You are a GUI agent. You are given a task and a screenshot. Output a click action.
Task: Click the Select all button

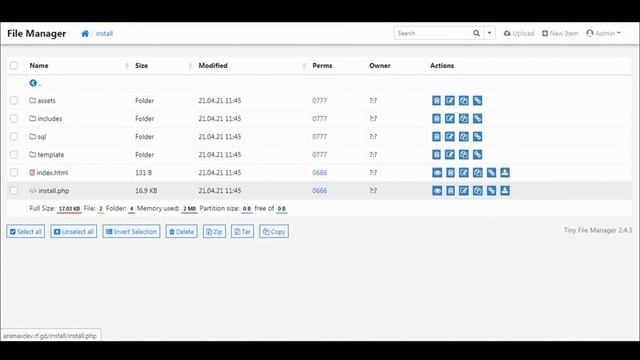[26, 231]
